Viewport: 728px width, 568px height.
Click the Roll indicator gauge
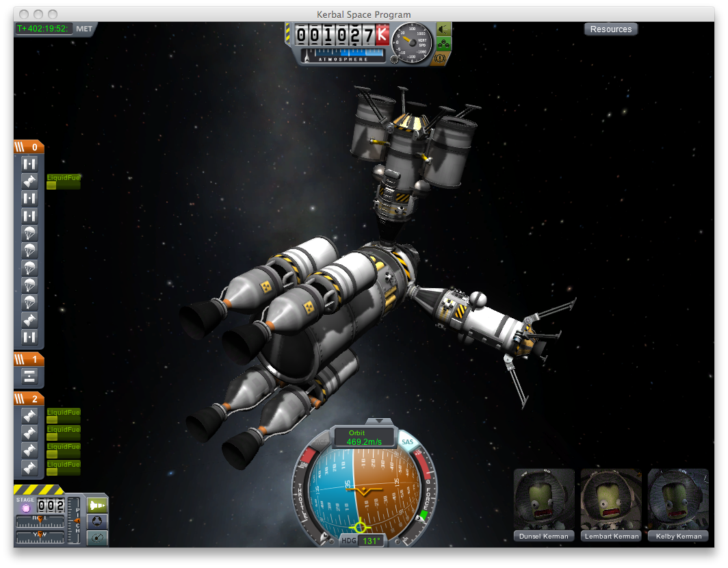coord(40,521)
